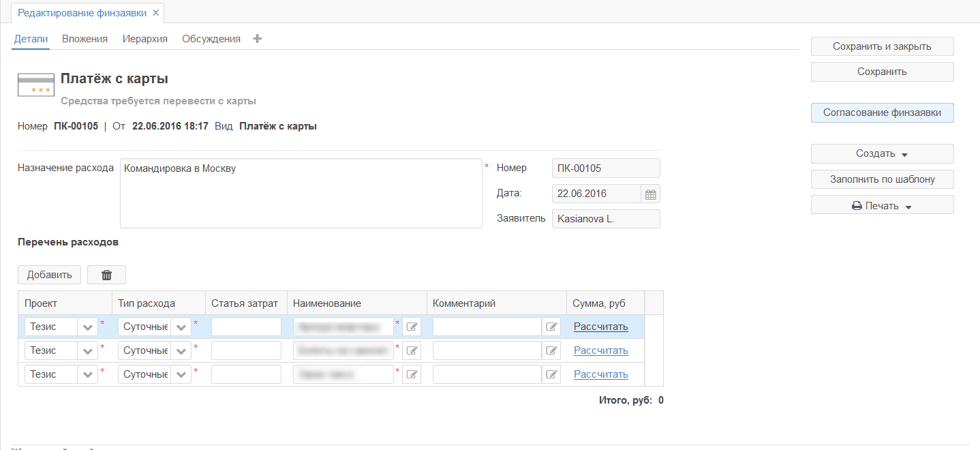This screenshot has width=980, height=450.
Task: Expand Тип расхода dropdown in second row
Action: 181,350
